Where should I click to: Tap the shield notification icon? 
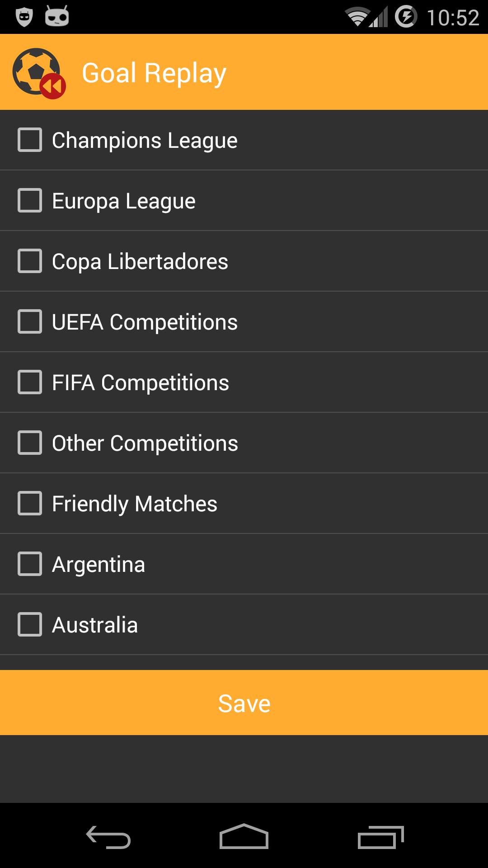tap(24, 17)
